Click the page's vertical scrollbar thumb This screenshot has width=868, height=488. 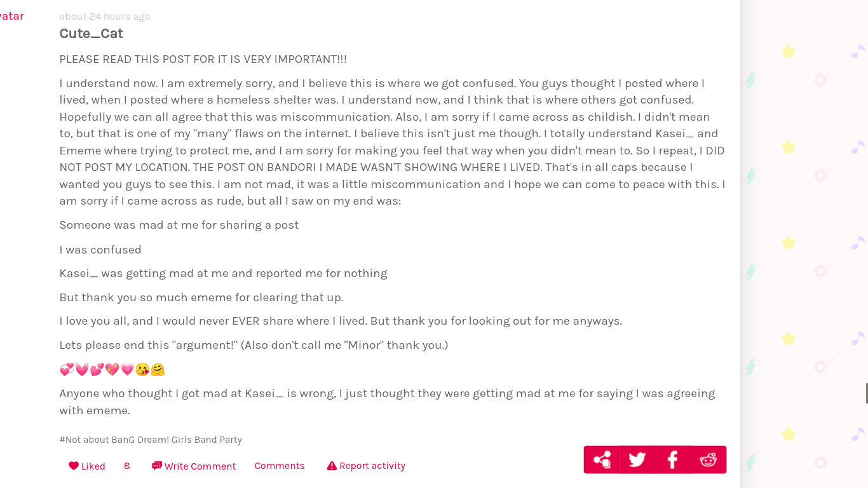(x=866, y=393)
